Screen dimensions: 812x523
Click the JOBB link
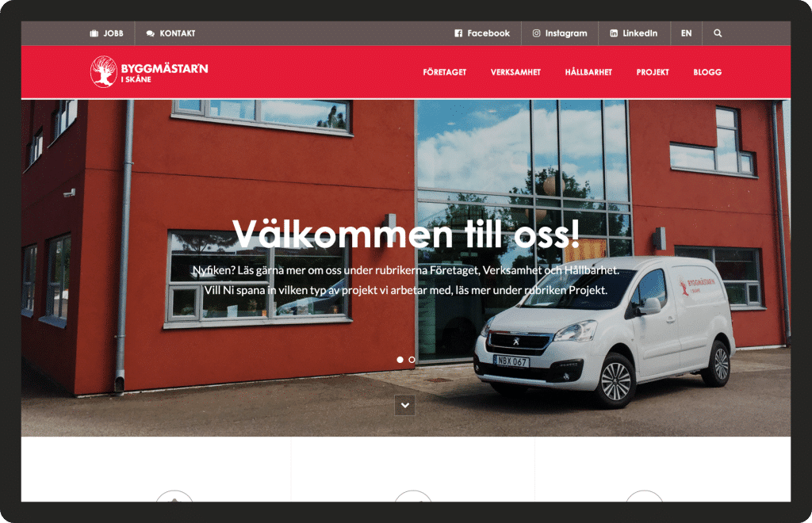click(113, 33)
